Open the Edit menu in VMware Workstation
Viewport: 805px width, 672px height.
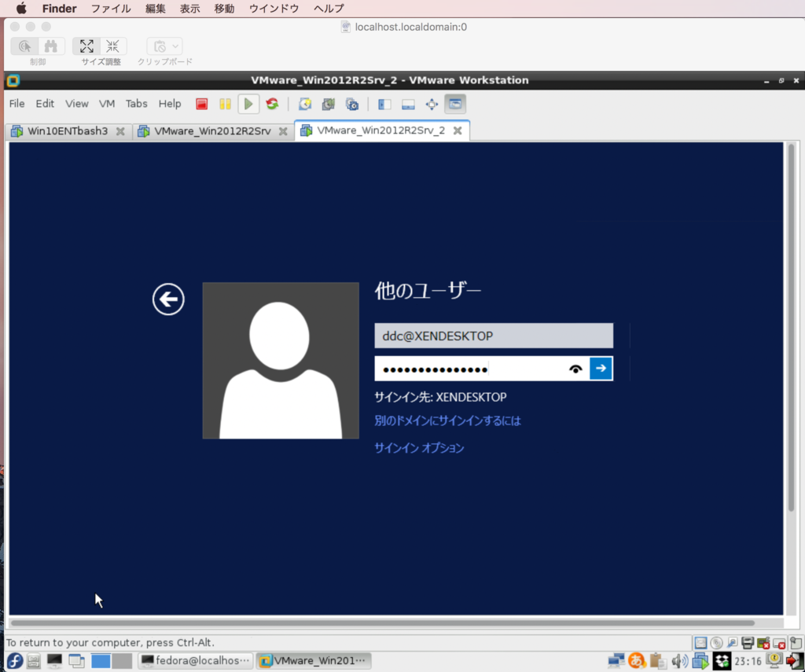(x=45, y=104)
